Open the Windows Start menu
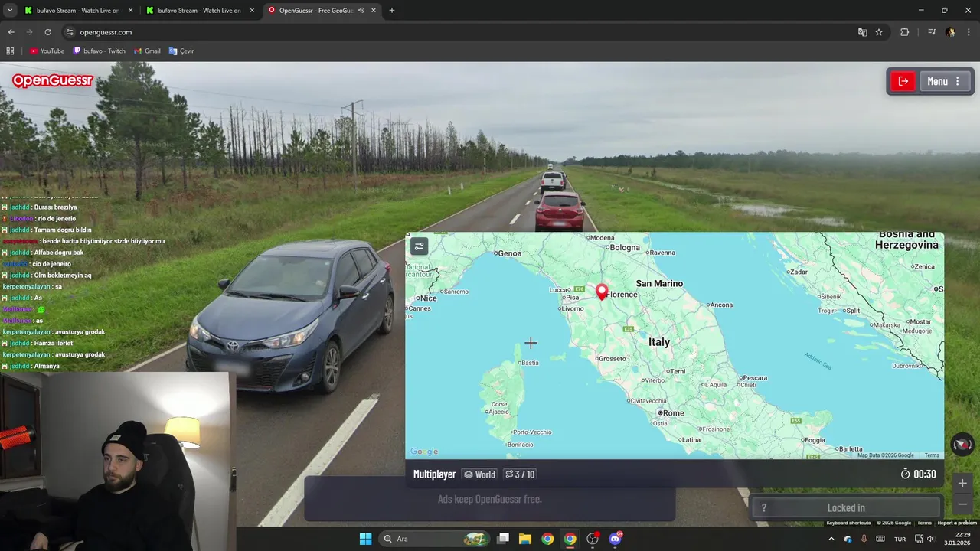 click(x=365, y=539)
